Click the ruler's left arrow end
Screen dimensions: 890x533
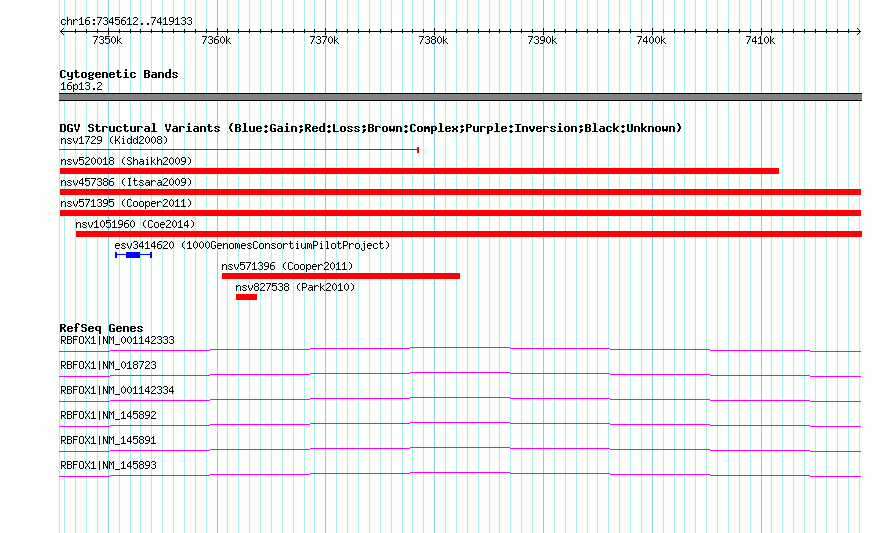tap(62, 32)
